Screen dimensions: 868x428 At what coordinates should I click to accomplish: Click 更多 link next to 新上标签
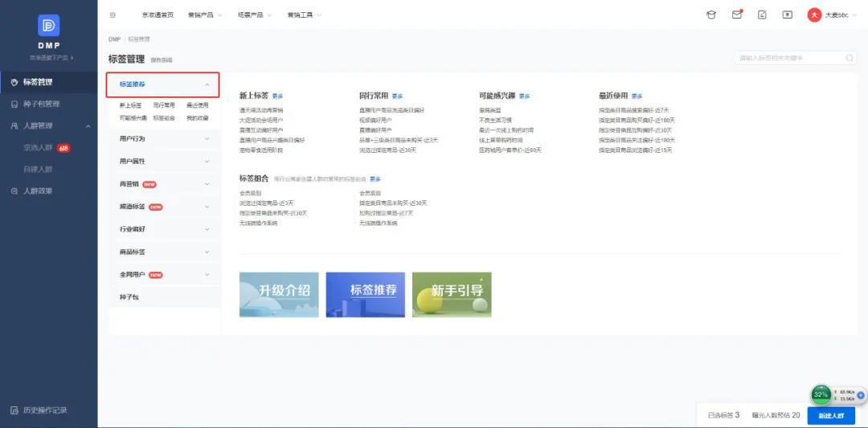pyautogui.click(x=277, y=96)
